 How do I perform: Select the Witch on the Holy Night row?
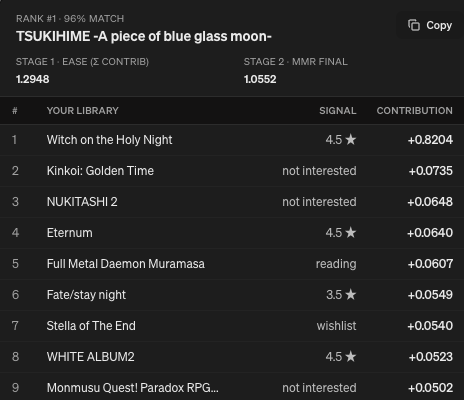click(232, 140)
